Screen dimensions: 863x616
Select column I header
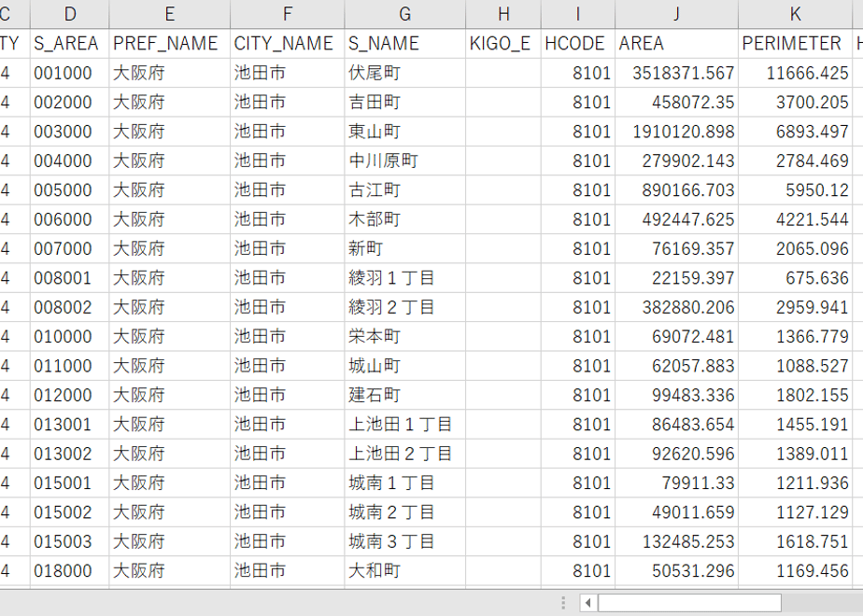[x=578, y=14]
